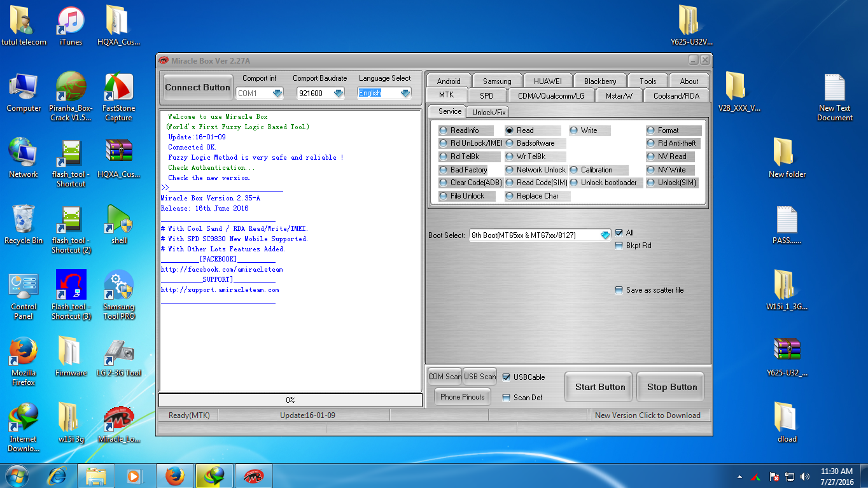Screen dimensions: 868x488
Task: Open the w15i 3g desktop folder
Action: (x=71, y=424)
